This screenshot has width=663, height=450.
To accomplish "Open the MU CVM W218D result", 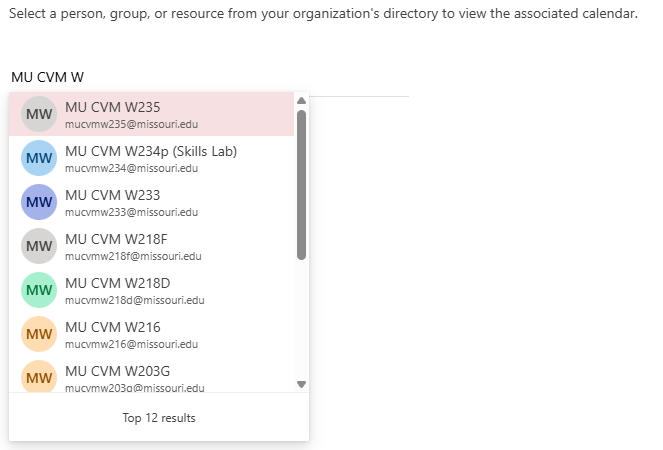I will (x=117, y=283).
